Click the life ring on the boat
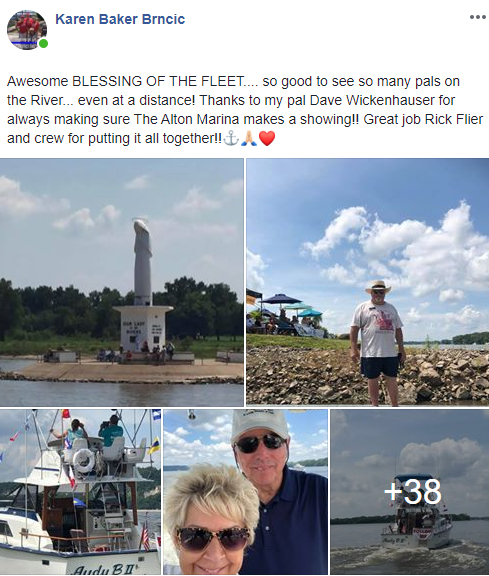Screen dimensions: 489x576 [x=84, y=461]
